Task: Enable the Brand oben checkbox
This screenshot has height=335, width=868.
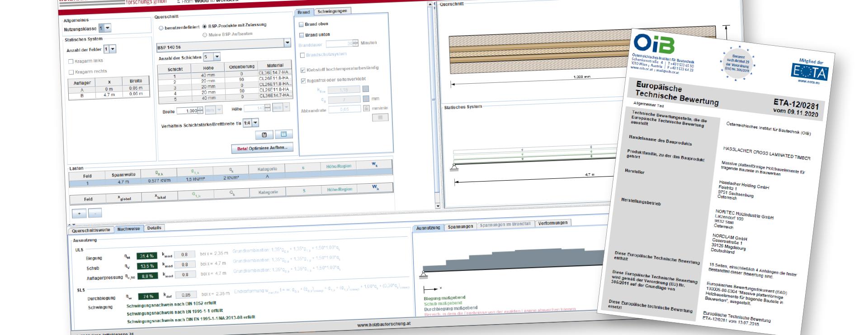Action: coord(302,24)
